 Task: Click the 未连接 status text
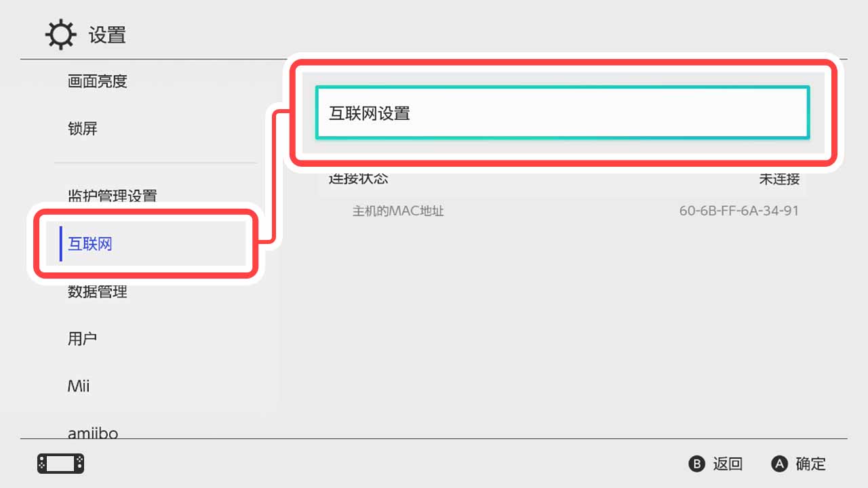point(779,179)
